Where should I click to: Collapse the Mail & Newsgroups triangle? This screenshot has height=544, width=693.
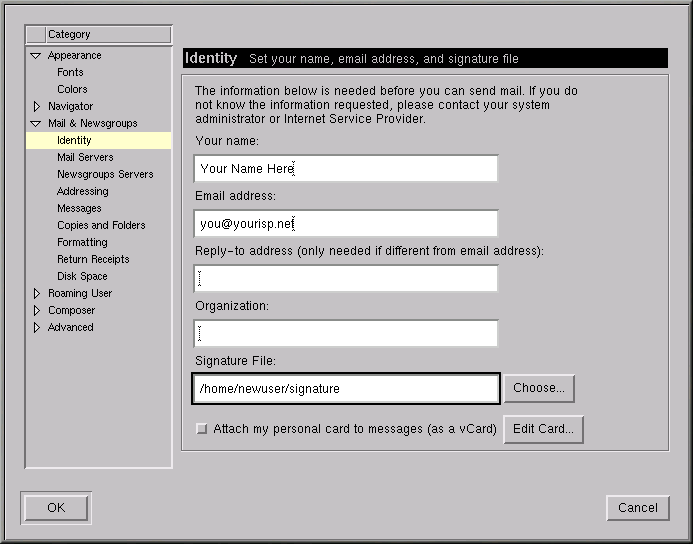coord(37,124)
